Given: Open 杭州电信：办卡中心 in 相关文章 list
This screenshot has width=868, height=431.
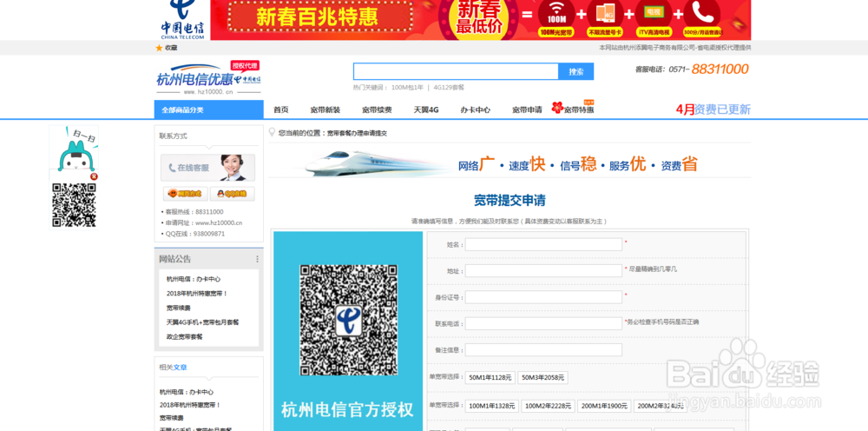Looking at the screenshot, I should [x=187, y=392].
